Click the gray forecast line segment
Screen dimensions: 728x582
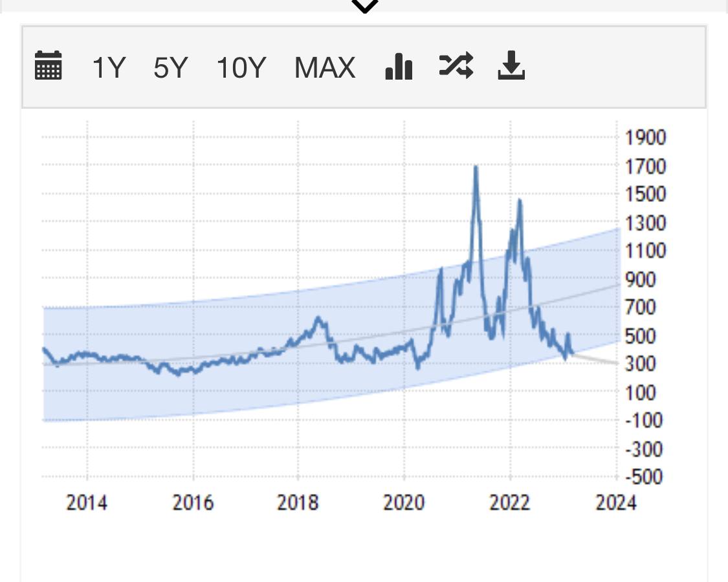596,359
